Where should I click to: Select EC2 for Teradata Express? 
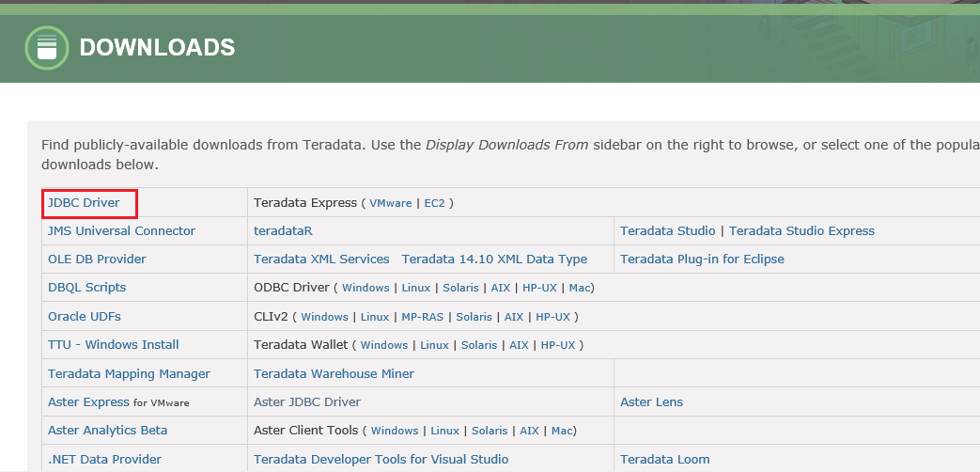(x=434, y=203)
